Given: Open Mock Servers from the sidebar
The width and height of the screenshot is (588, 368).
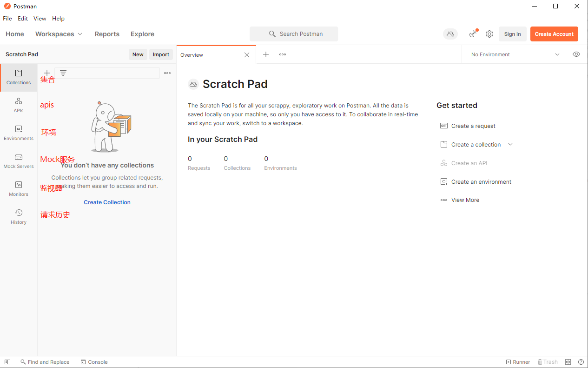Looking at the screenshot, I should tap(19, 161).
